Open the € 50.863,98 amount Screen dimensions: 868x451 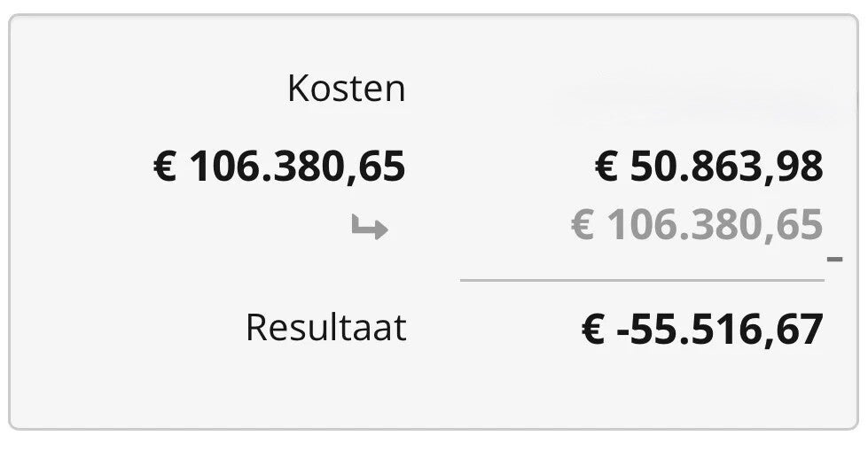point(708,166)
